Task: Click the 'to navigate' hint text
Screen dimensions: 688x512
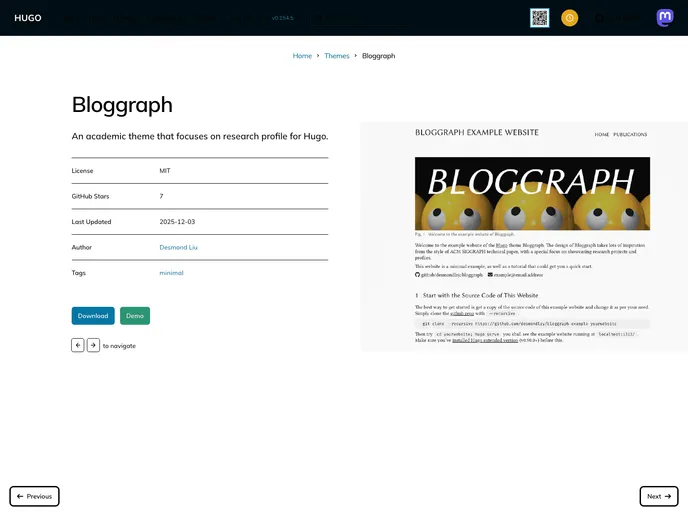Action: [x=119, y=346]
